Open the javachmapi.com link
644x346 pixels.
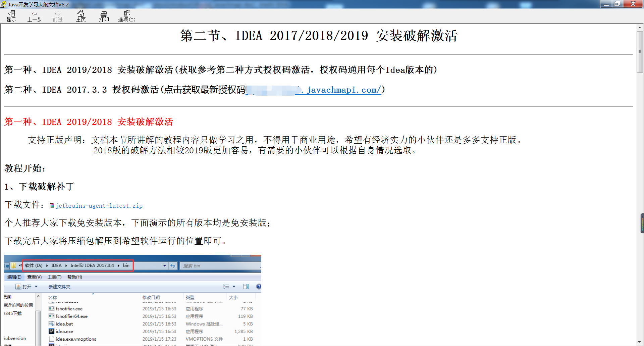(x=341, y=90)
